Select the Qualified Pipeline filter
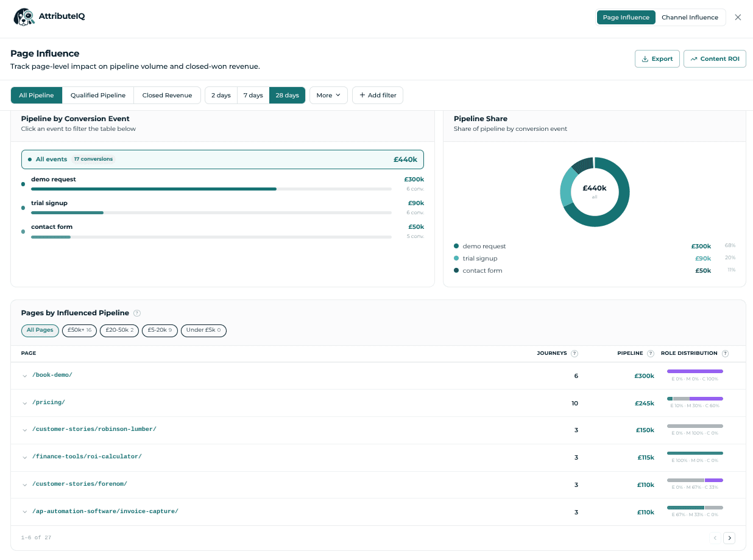The width and height of the screenshot is (753, 560). (98, 95)
